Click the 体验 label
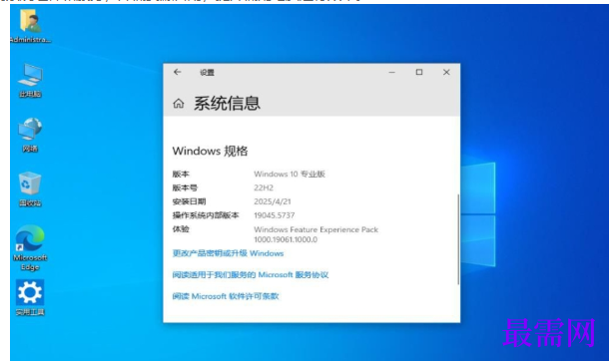 pyautogui.click(x=181, y=229)
